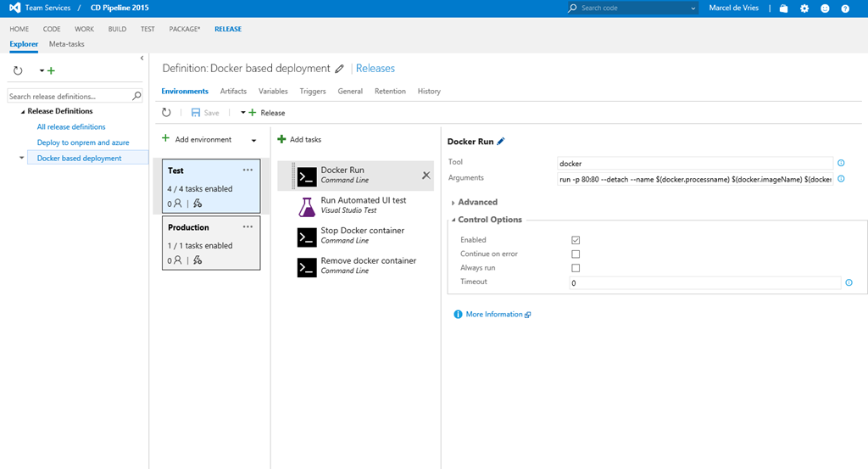Click the search icon in release definitions box
Image resolution: width=868 pixels, height=469 pixels.
point(137,97)
